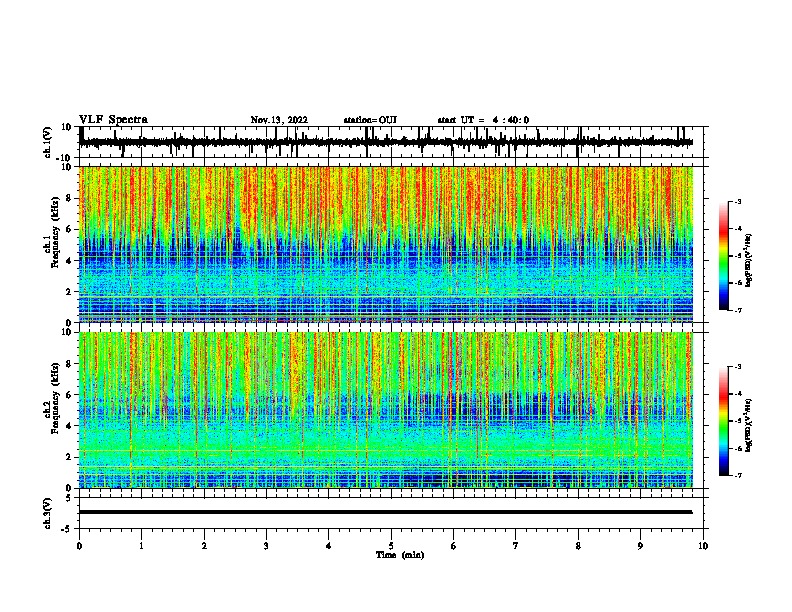Click the "VLF Spectra" title text
The height and width of the screenshot is (612, 792).
pyautogui.click(x=113, y=120)
